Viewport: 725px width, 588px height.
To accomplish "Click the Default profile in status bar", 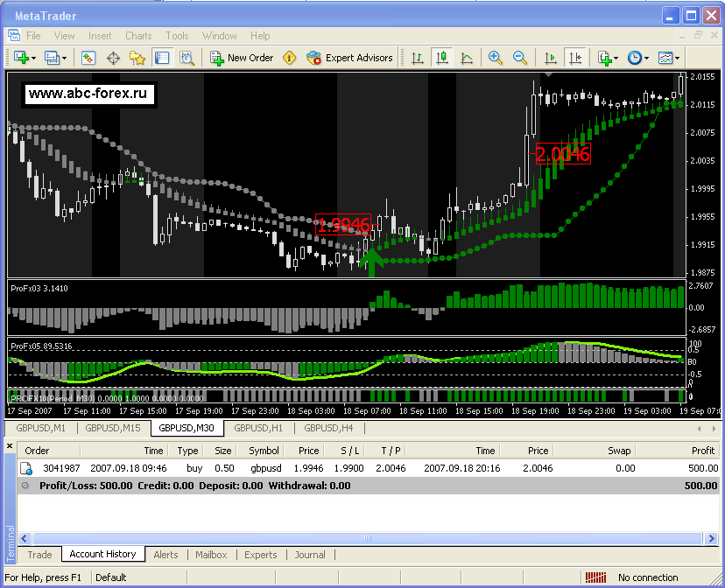I will pos(111,577).
